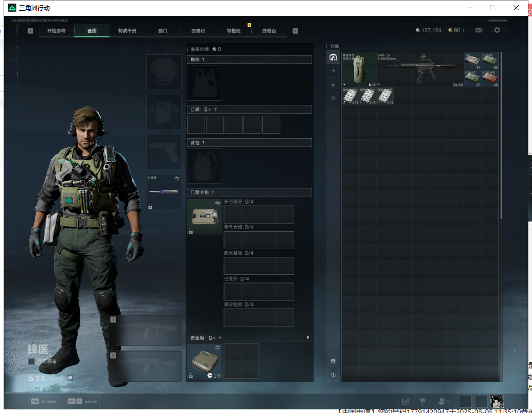The image size is (532, 413).
Task: Add a new stash page with plus icon
Action: pyautogui.click(x=333, y=71)
